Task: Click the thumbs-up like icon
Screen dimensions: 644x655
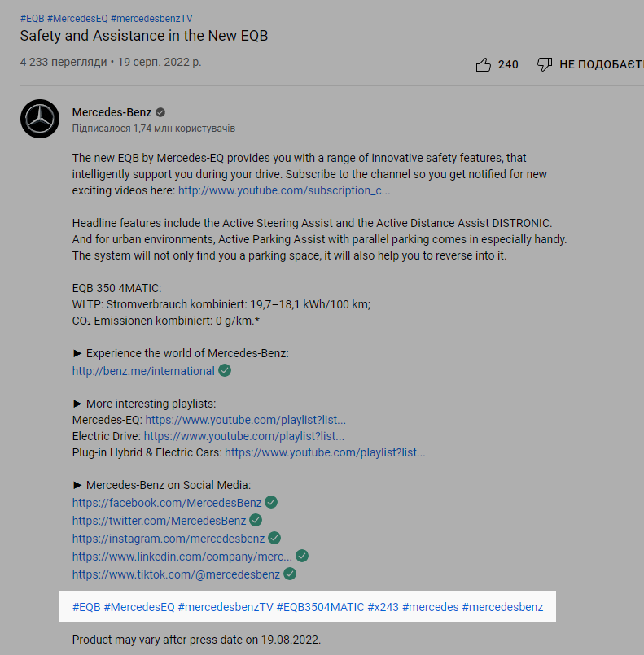Action: click(483, 64)
